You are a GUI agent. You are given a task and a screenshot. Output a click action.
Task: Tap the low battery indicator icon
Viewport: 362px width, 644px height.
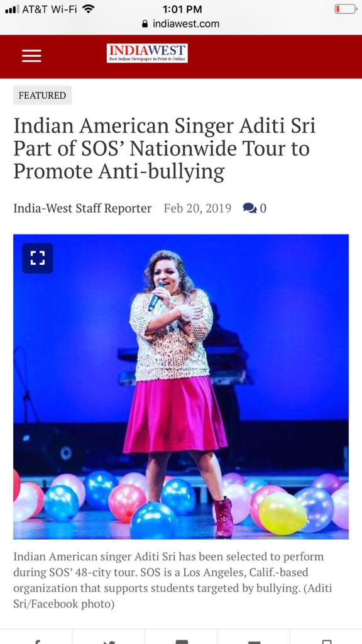coord(346,9)
